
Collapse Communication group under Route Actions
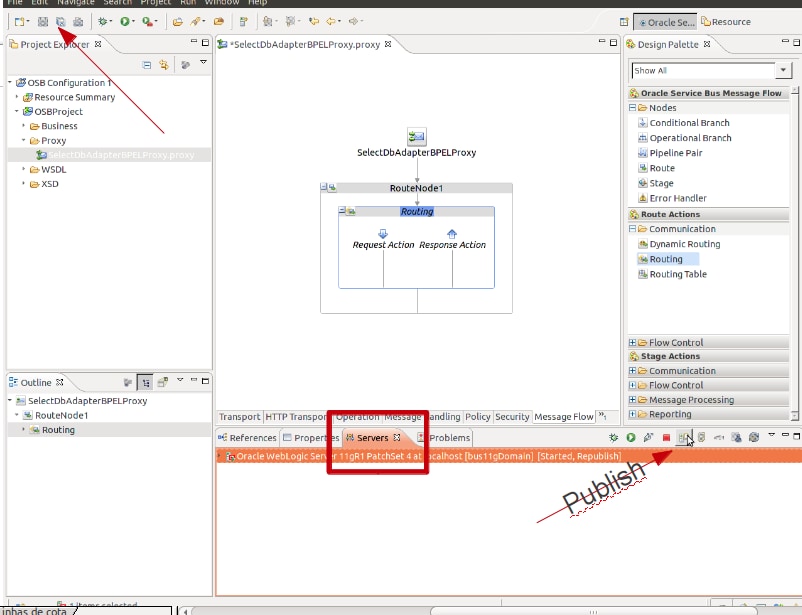coord(632,229)
